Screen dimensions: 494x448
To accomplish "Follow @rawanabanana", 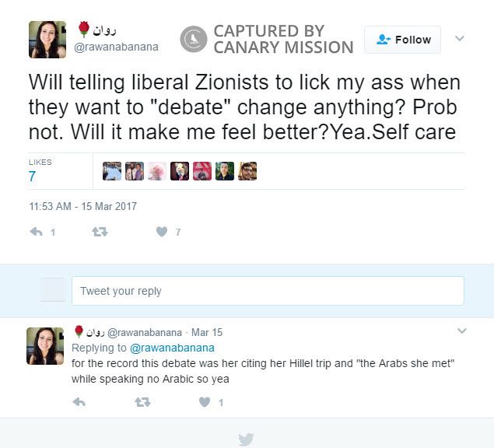I will tap(402, 40).
